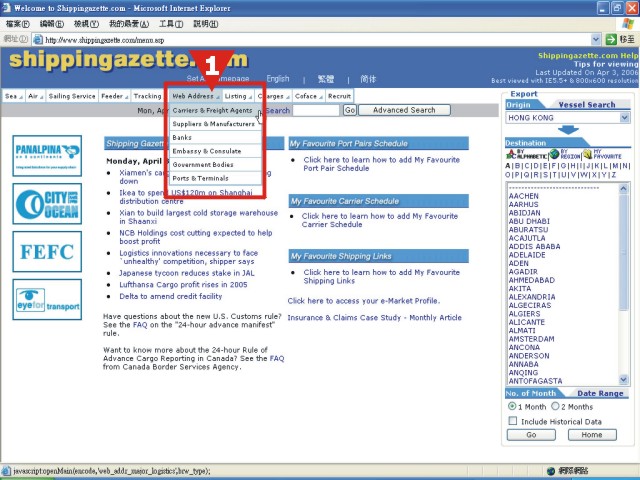640x480 pixels.
Task: Open the Listing menu
Action: (238, 96)
